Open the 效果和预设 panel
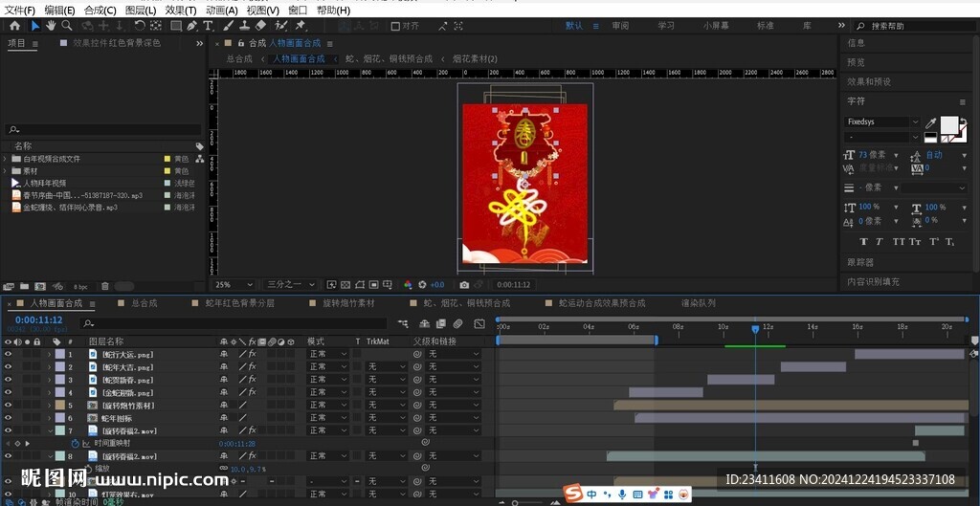Viewport: 980px width, 506px height. (868, 81)
